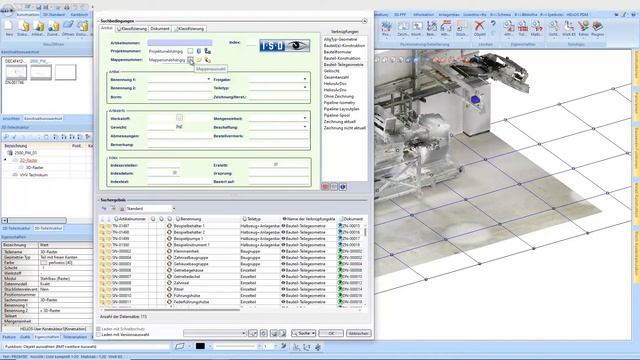Collapse the Suchbedingungen section with round arrow
This screenshot has height=360, width=640.
pos(364,21)
